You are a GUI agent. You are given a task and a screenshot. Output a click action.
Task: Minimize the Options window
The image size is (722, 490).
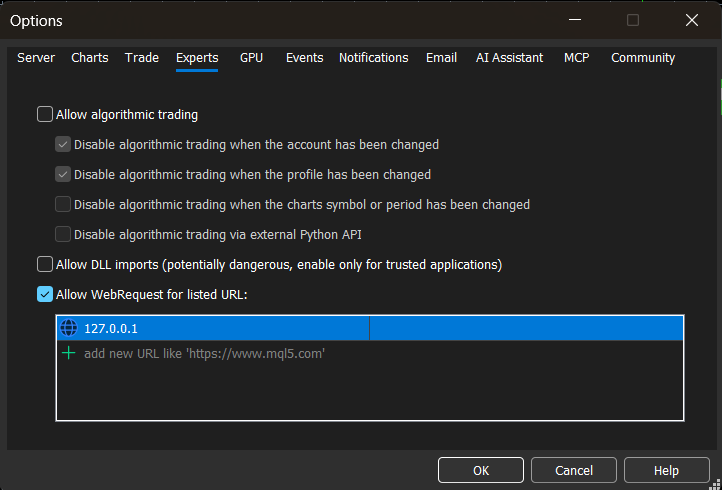tap(574, 20)
